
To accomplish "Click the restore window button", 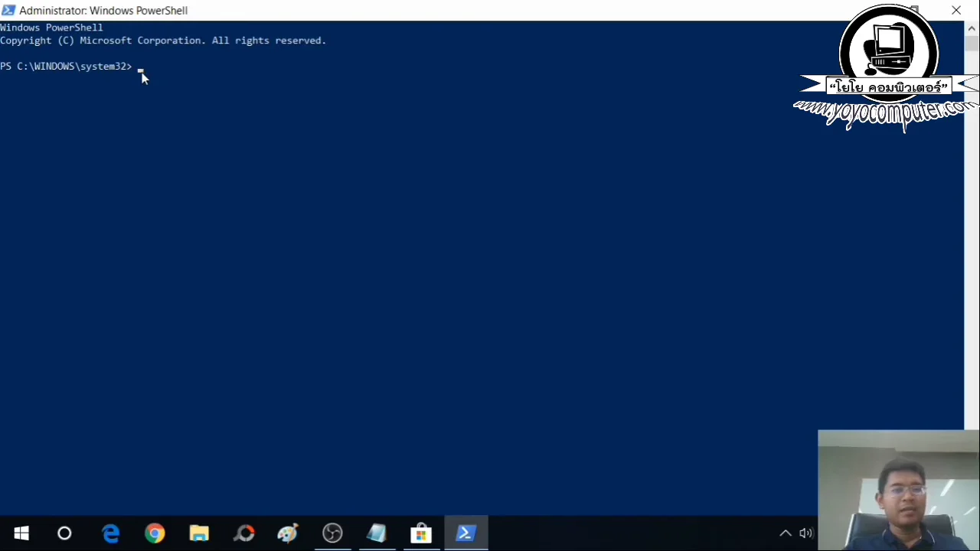I will pyautogui.click(x=914, y=10).
